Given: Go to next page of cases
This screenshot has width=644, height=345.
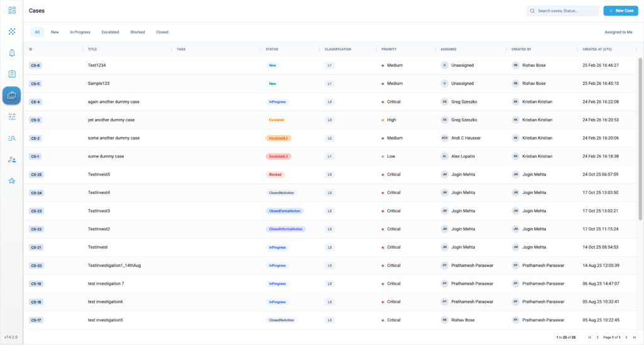Looking at the screenshot, I should pyautogui.click(x=626, y=337).
